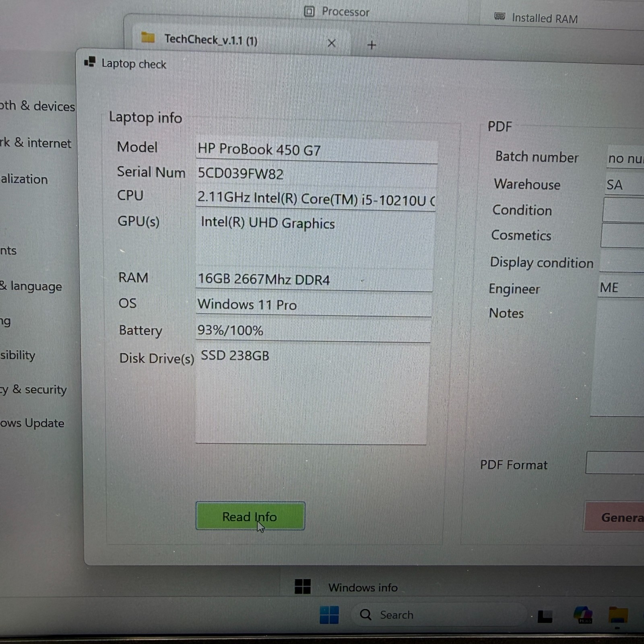Open the Condition dropdown field
The image size is (644, 644).
point(623,210)
